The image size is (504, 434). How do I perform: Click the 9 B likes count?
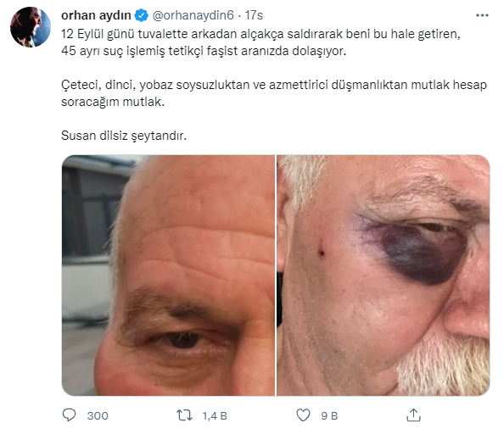[x=329, y=415]
